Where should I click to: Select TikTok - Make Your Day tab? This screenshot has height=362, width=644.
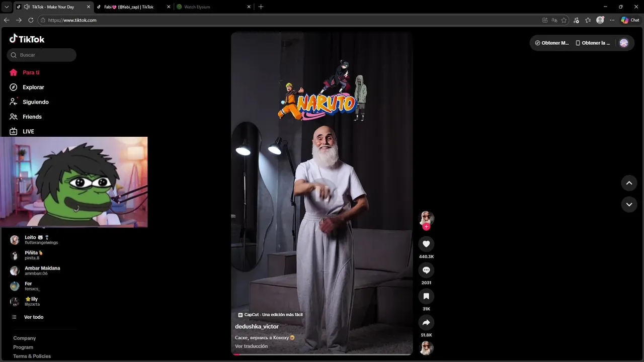coord(53,7)
